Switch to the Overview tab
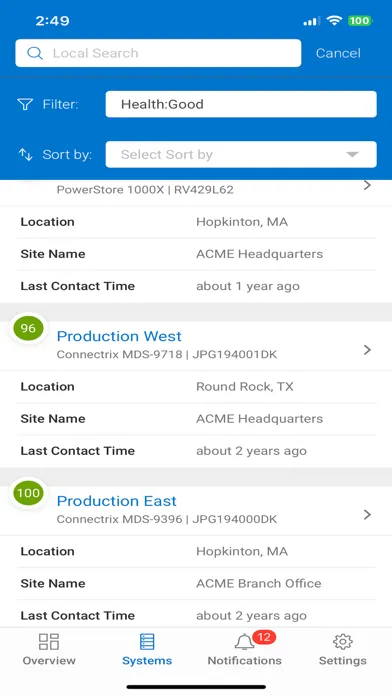 (49, 649)
